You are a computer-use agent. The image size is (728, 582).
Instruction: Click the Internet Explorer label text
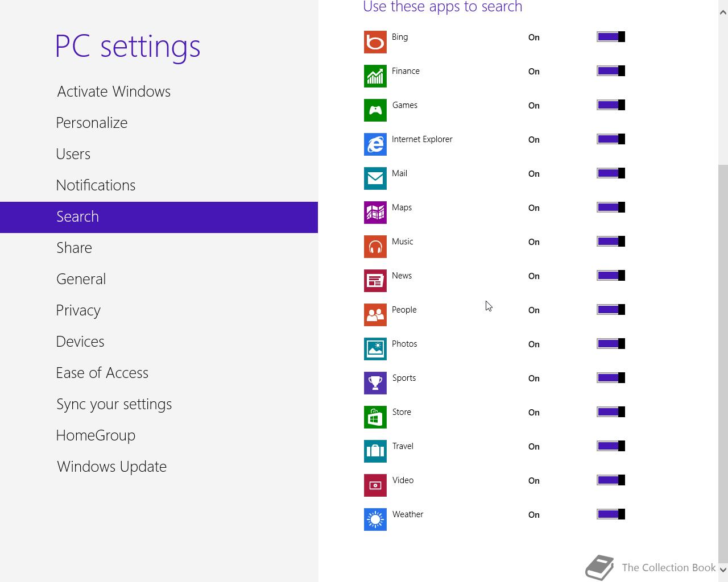click(422, 139)
